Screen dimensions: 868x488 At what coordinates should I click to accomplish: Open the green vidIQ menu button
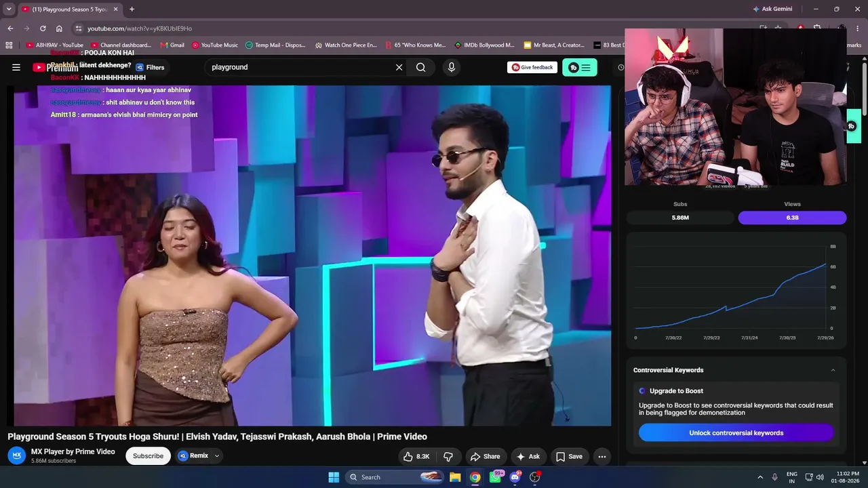click(579, 67)
